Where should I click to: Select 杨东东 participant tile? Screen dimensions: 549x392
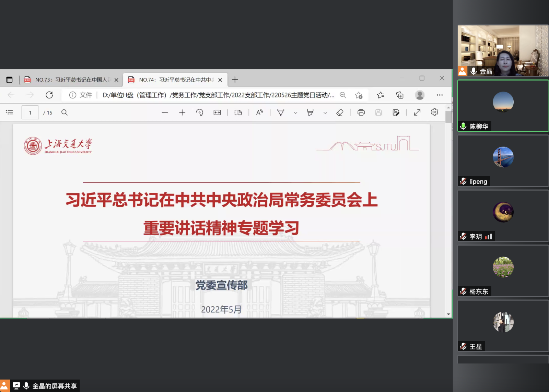(503, 271)
